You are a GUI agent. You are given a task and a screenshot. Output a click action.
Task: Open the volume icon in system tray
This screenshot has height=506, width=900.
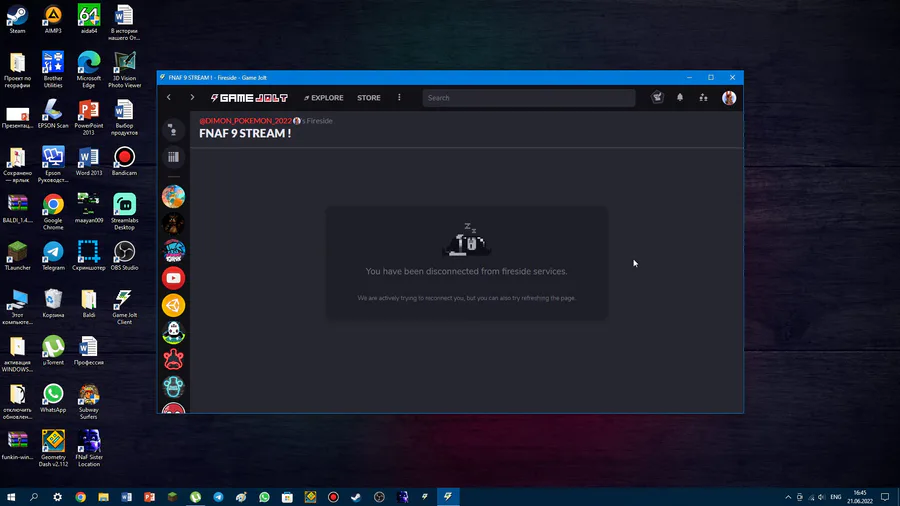pos(822,497)
